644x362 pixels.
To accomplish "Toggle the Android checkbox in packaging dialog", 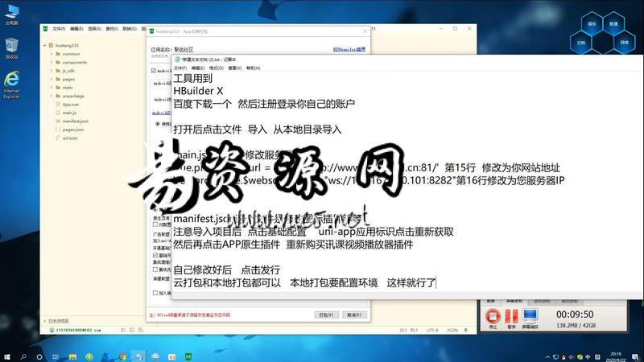I will [x=154, y=71].
